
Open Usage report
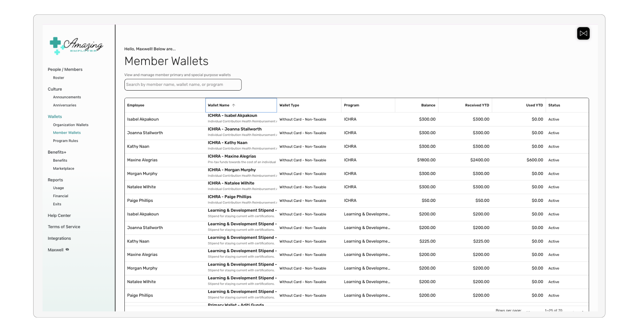click(x=58, y=188)
